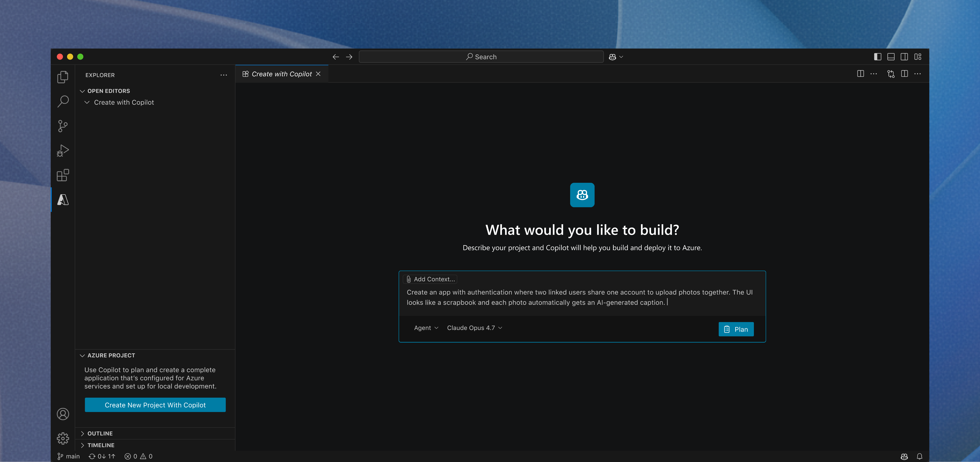Open notifications bell in the status bar
980x462 pixels.
click(x=919, y=456)
